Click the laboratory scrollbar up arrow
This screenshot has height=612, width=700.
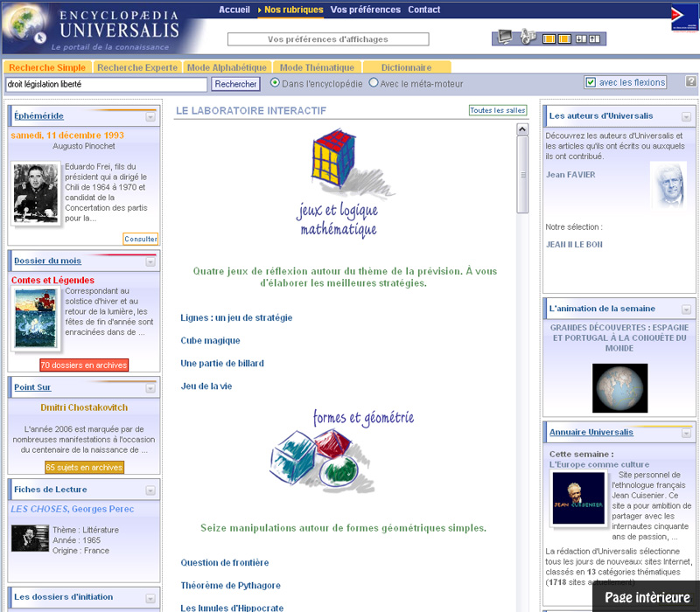pos(522,129)
